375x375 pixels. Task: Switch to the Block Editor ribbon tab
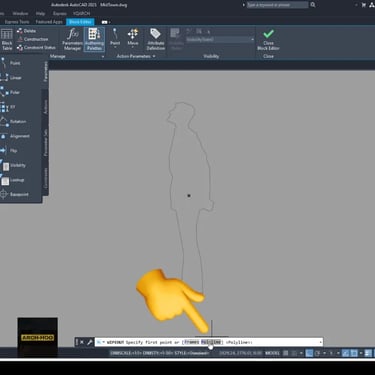click(x=80, y=22)
